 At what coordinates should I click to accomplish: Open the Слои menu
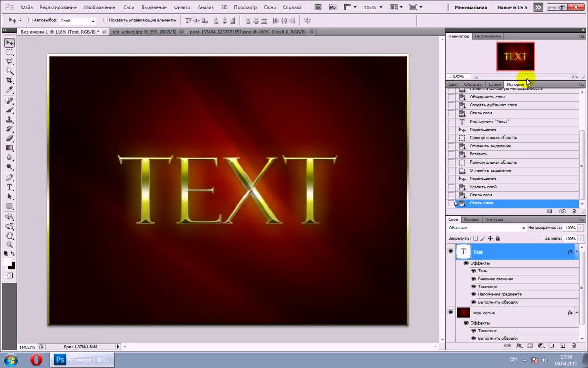129,7
